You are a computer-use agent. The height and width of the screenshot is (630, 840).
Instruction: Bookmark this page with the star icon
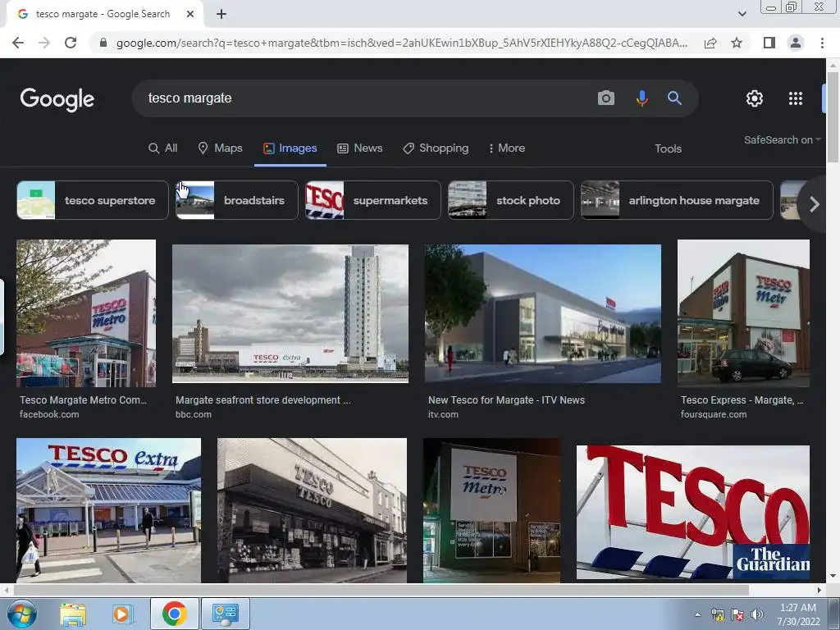[737, 43]
